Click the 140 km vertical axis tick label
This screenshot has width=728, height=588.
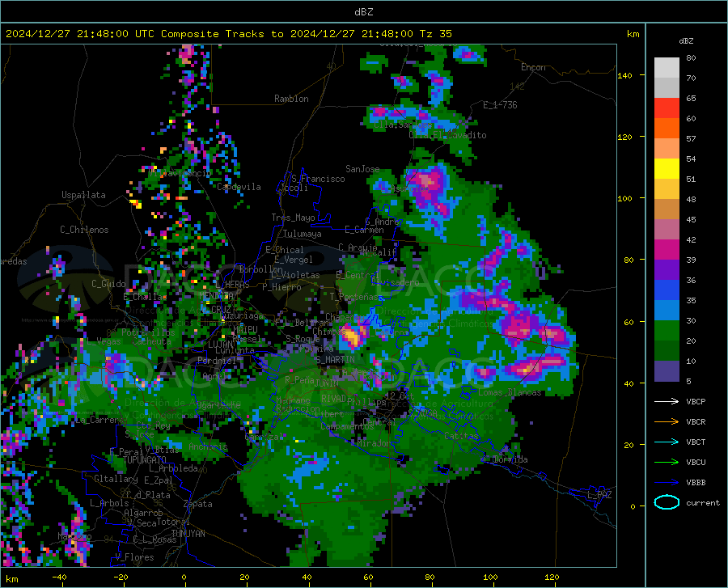(x=624, y=76)
